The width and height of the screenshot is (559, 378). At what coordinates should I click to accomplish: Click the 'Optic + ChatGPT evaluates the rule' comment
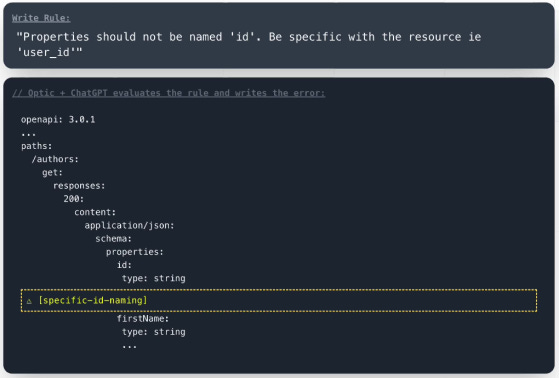pyautogui.click(x=169, y=93)
